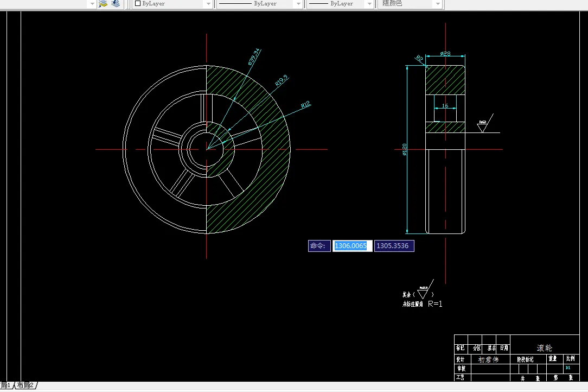
Task: Click the 命令: dynamic prompt label
Action: pos(319,246)
